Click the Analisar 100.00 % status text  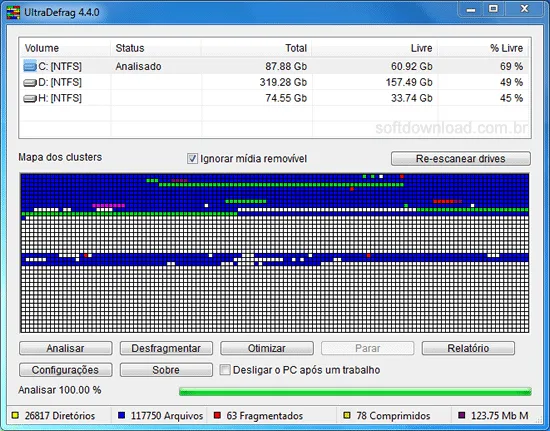(x=60, y=390)
